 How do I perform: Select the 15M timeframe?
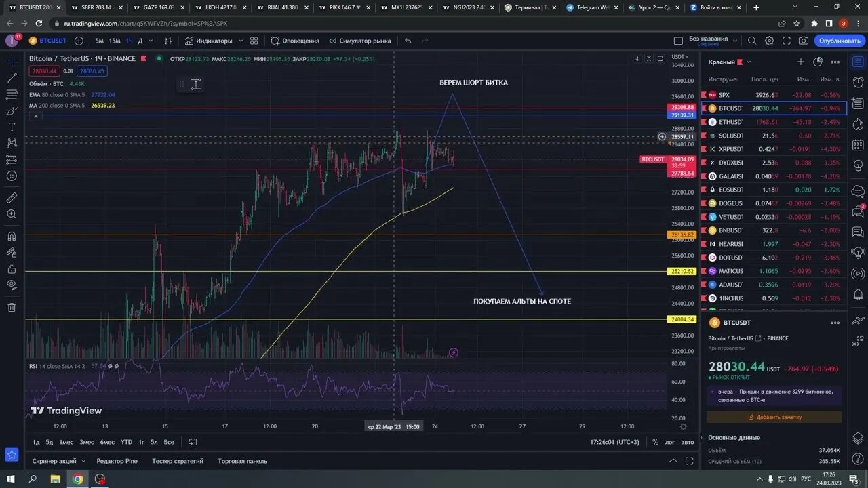[x=115, y=41]
